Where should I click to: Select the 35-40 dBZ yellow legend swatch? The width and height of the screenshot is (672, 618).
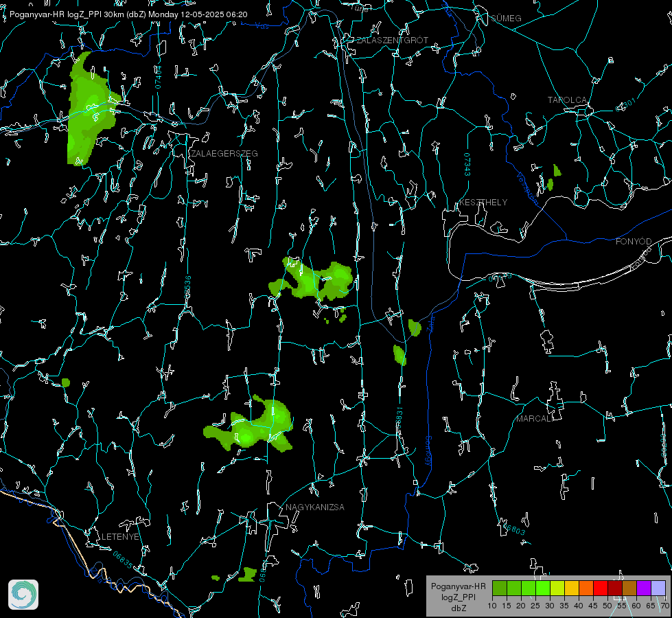pos(572,588)
